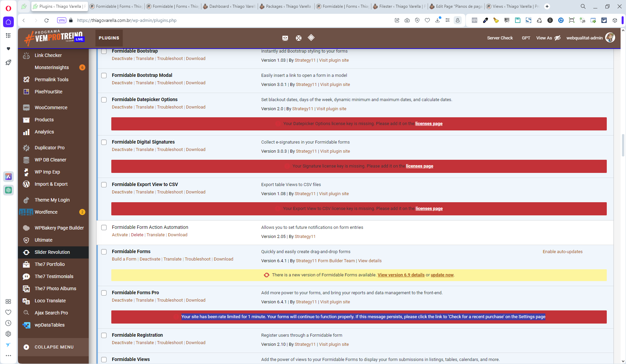Reload the page with the browser refresh icon
Screen dimensions: 626x364
[x=47, y=20]
